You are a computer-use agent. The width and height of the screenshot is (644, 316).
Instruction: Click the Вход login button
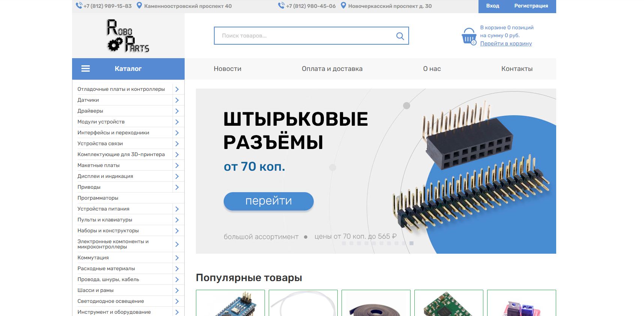[492, 6]
